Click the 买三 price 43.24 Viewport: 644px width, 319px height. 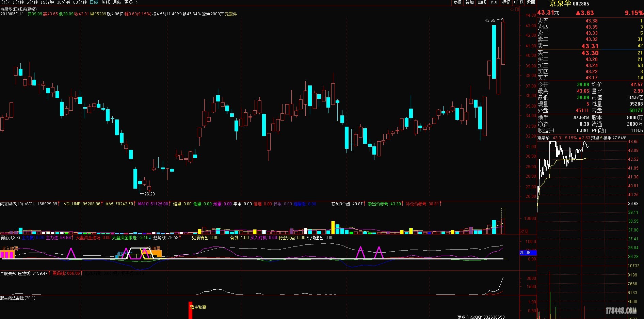point(592,65)
